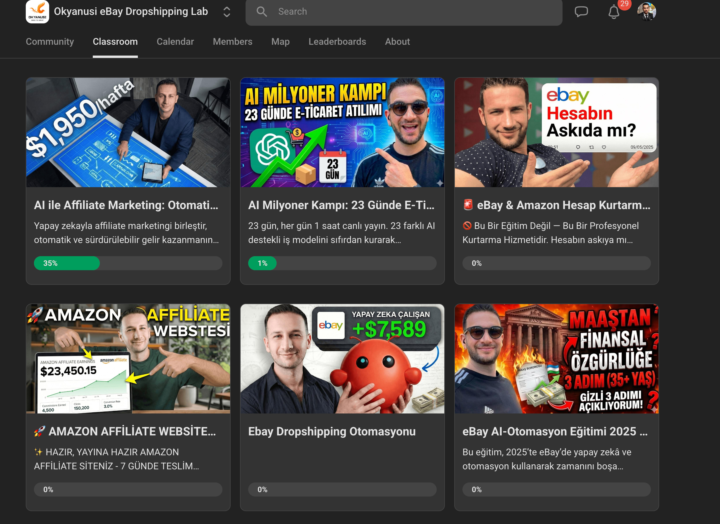Open AI ile Affiliate Marketing course title
The width and height of the screenshot is (720, 524).
(126, 205)
